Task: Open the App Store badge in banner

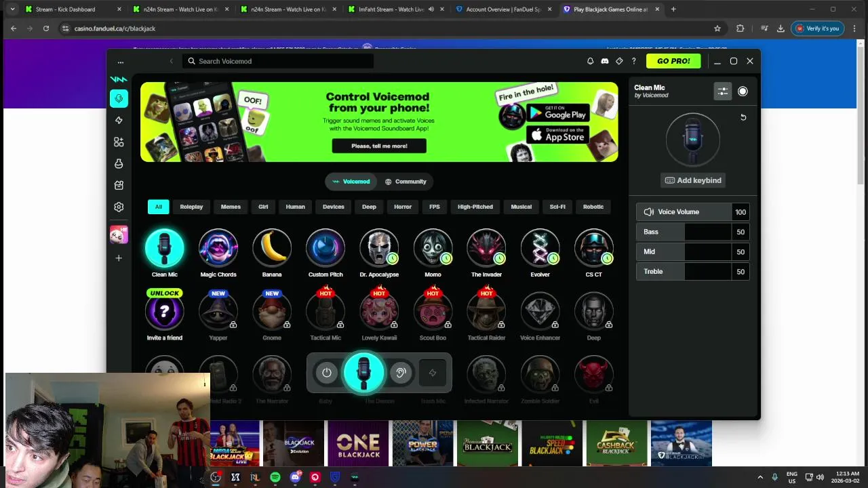Action: click(x=557, y=134)
